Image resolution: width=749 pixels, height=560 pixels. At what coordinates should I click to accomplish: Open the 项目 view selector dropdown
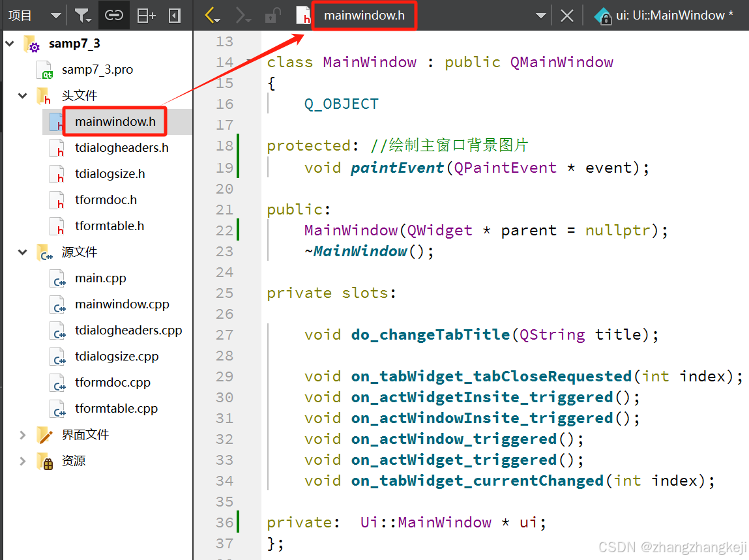56,16
